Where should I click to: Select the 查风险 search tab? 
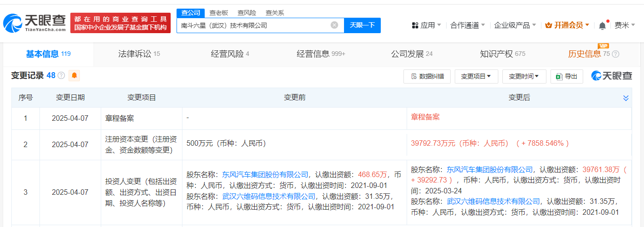pos(246,13)
